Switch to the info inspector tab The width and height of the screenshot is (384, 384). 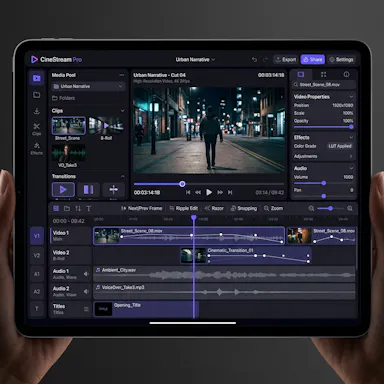click(346, 74)
